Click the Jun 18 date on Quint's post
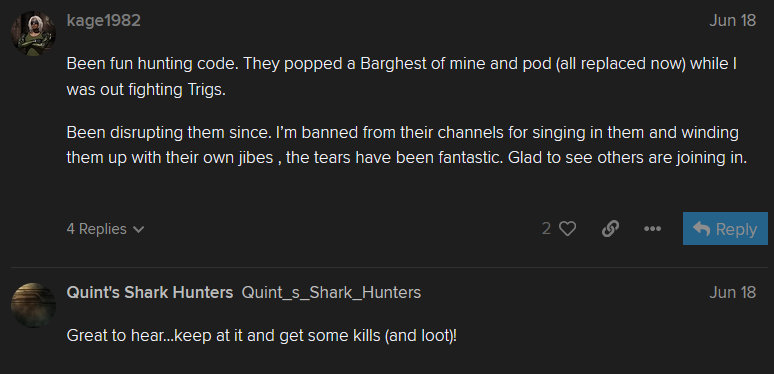The image size is (774, 374). (733, 293)
